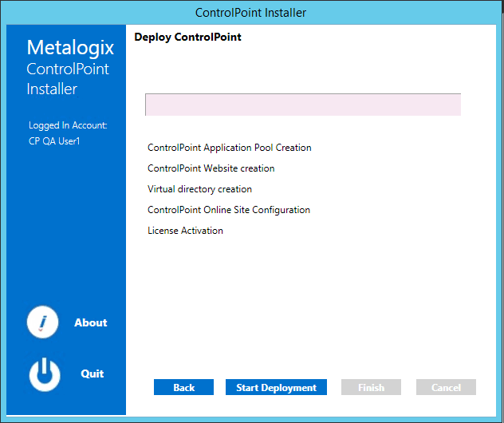Click the Start Deployment button

[x=276, y=387]
